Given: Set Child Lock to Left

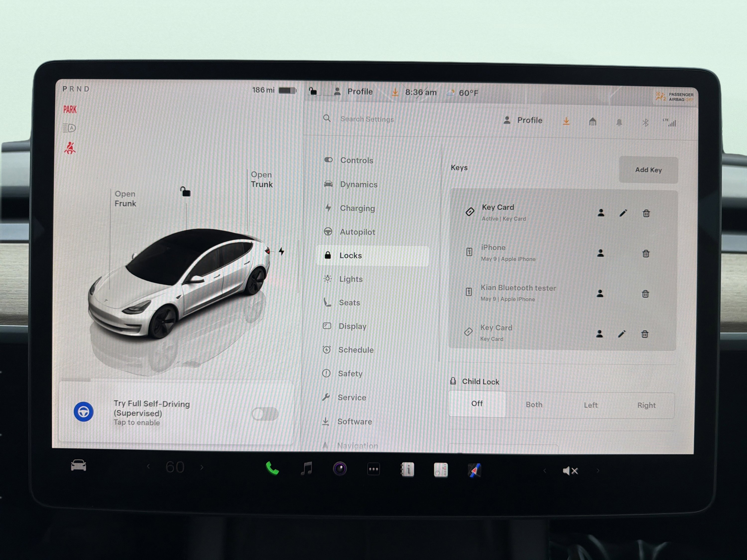Looking at the screenshot, I should point(590,405).
